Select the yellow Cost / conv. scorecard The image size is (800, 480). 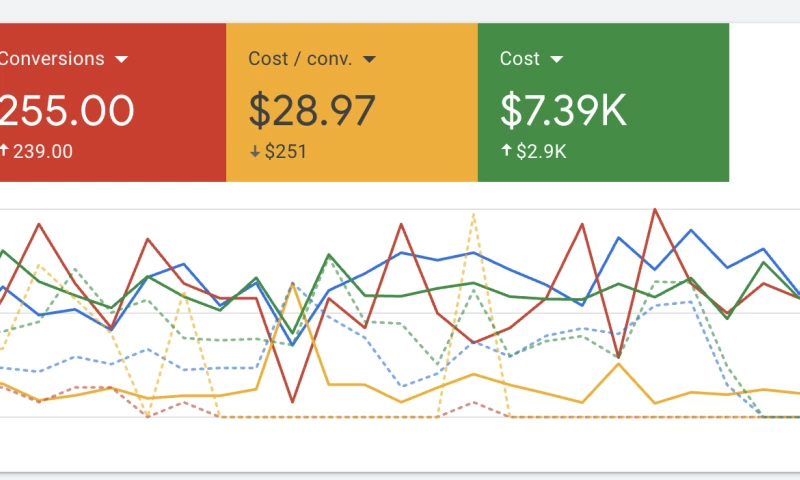click(x=352, y=102)
